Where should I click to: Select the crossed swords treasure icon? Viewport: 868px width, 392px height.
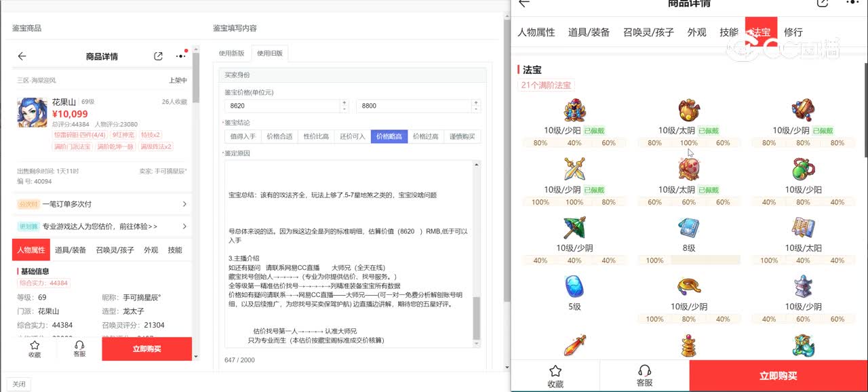pyautogui.click(x=574, y=169)
